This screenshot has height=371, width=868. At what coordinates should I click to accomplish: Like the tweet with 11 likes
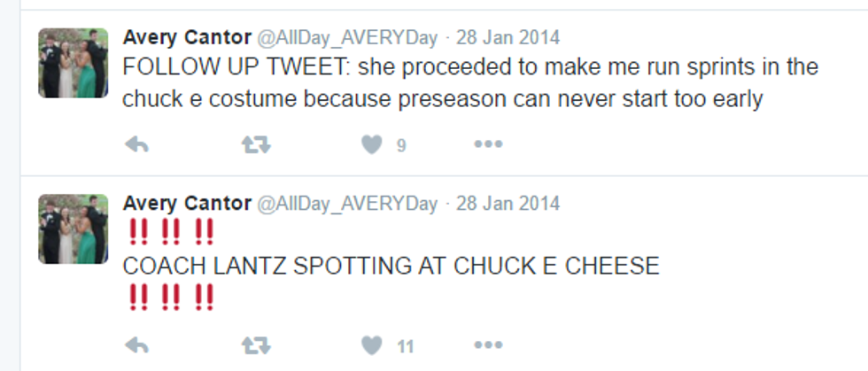tap(372, 345)
